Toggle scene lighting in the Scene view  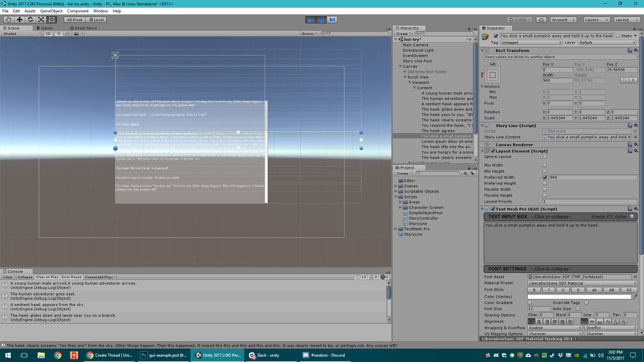click(59, 34)
